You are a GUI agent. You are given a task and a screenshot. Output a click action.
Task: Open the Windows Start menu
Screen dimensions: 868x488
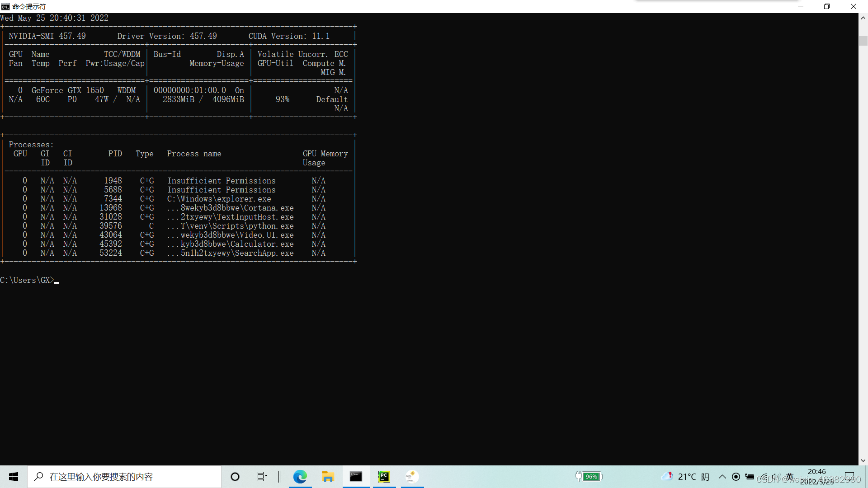[14, 477]
